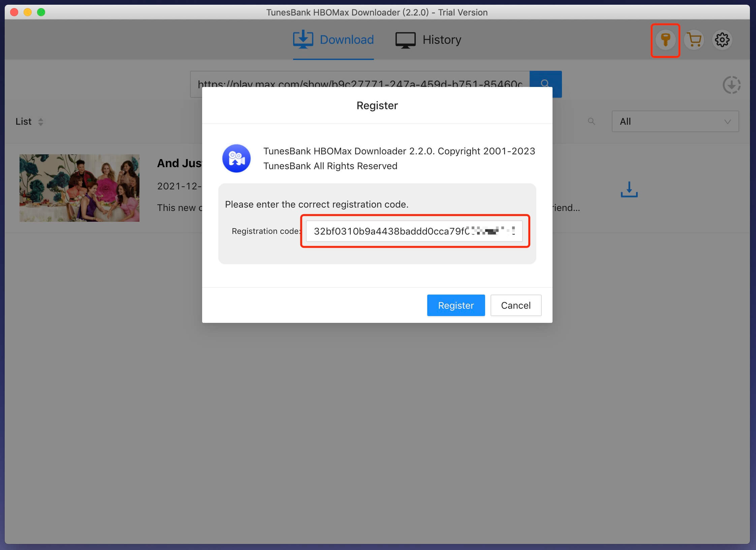Screen dimensions: 756x550
Task: Download the And Just Like That show
Action: point(629,189)
